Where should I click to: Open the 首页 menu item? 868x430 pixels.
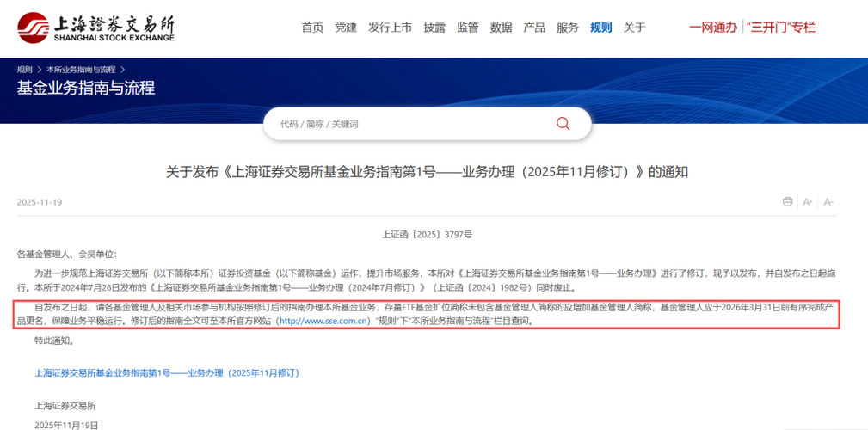(x=313, y=28)
